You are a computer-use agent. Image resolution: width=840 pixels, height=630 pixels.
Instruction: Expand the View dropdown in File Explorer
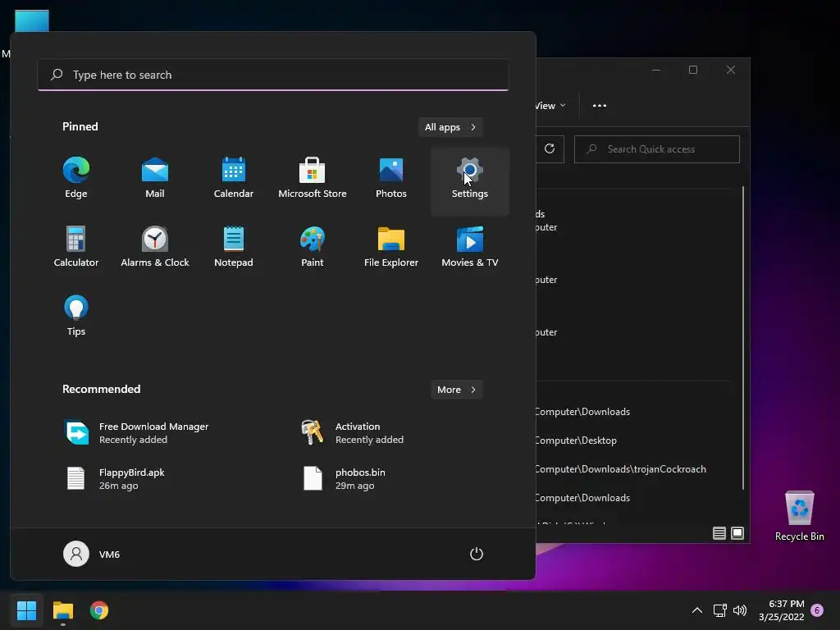tap(550, 106)
